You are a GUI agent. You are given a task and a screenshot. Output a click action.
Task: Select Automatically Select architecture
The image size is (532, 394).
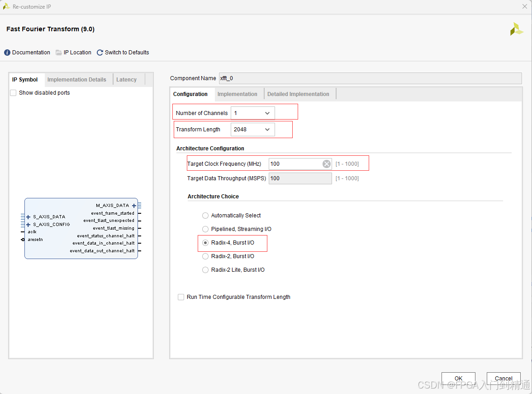tap(205, 216)
